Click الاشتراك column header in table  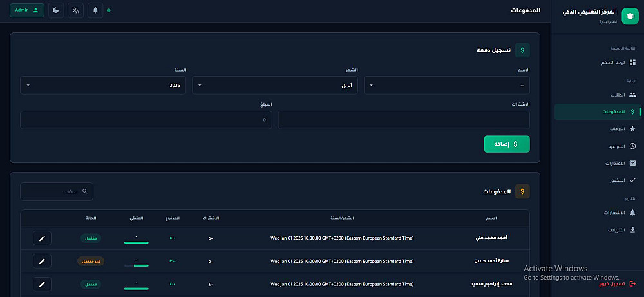pos(211,218)
